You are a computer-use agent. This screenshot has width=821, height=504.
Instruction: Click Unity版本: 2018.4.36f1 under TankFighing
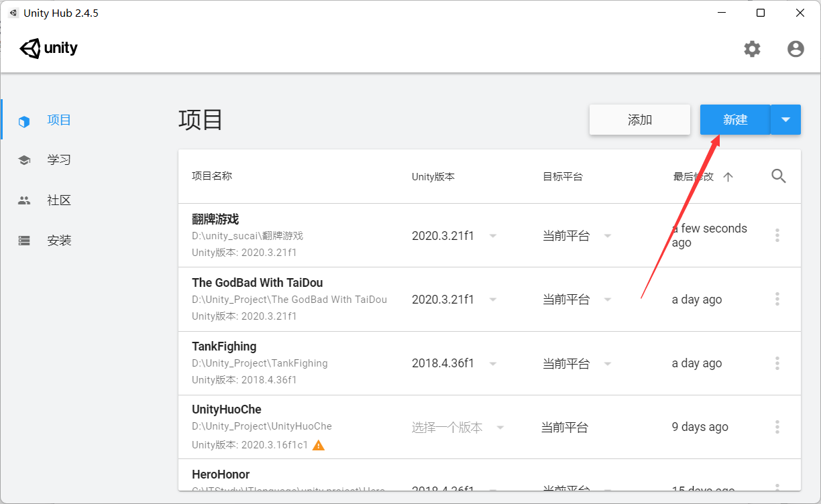pyautogui.click(x=244, y=380)
